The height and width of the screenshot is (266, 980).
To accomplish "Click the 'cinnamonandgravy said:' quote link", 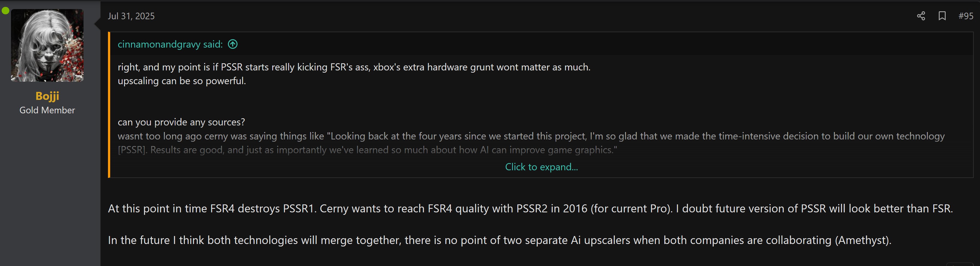I will [170, 44].
